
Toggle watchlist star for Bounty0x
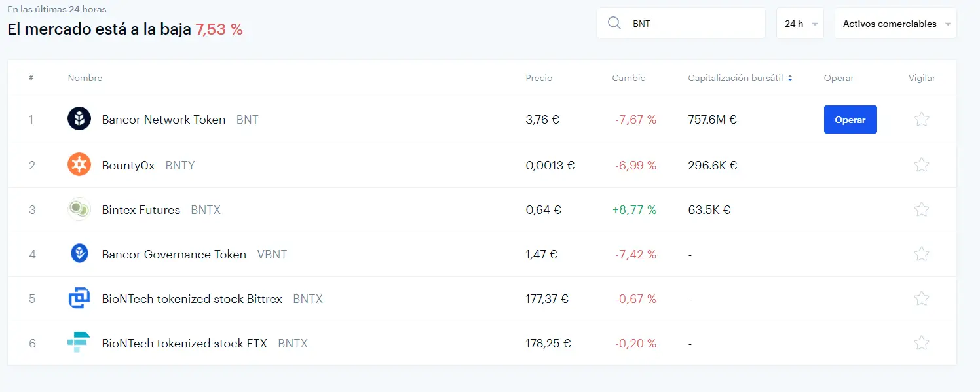pos(922,165)
